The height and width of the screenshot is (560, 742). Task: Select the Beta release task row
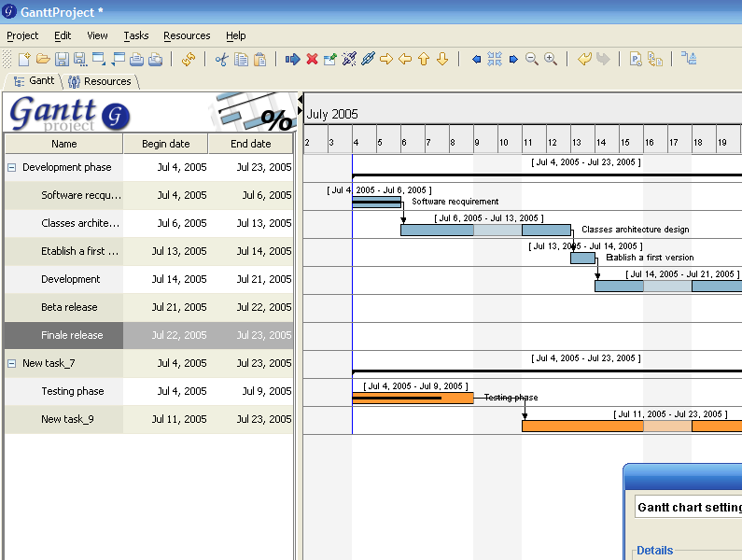coord(149,307)
